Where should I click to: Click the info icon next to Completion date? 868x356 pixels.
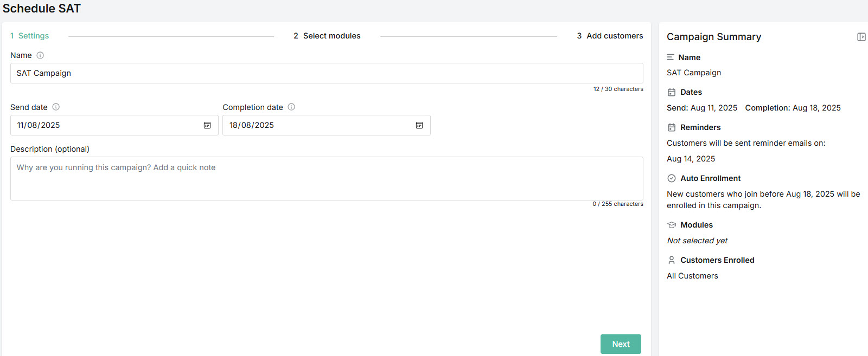tap(291, 107)
